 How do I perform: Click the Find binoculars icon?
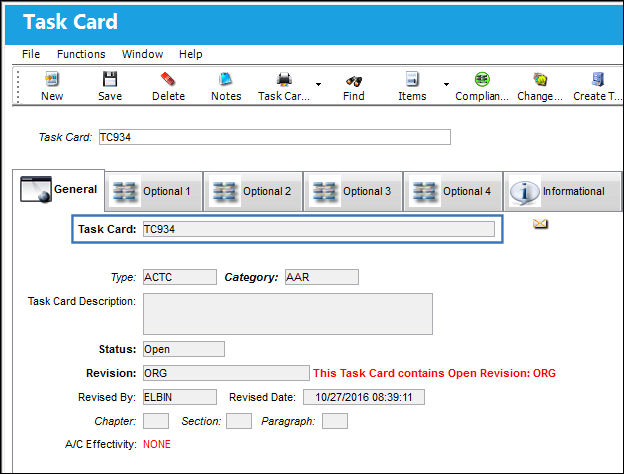pos(354,81)
